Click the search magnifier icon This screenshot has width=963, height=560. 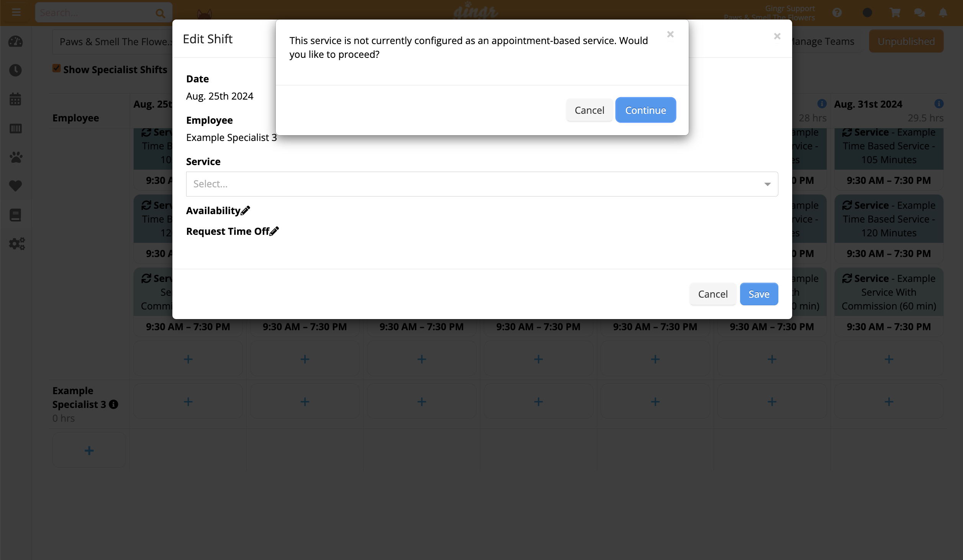160,13
